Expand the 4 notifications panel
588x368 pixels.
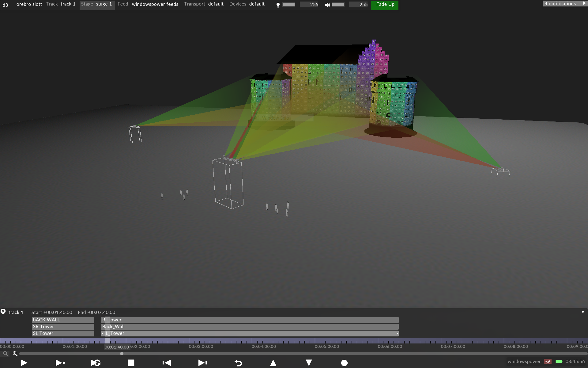(564, 4)
